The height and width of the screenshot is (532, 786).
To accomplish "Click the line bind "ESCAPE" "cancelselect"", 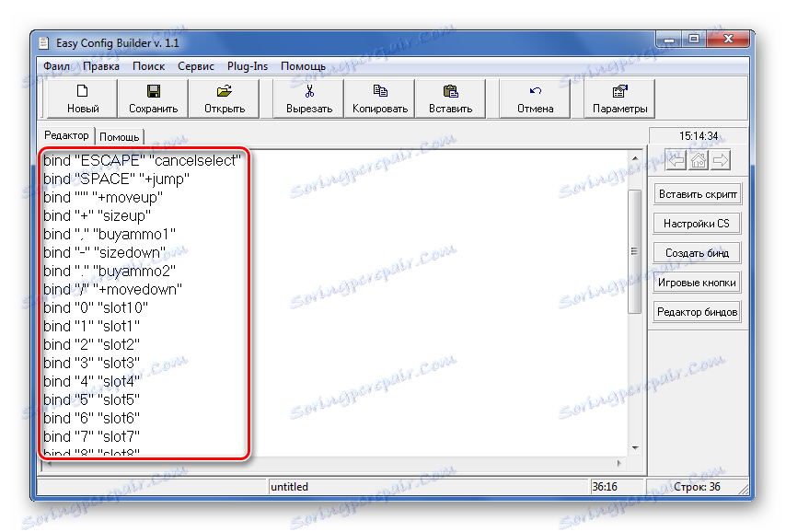I will [142, 160].
